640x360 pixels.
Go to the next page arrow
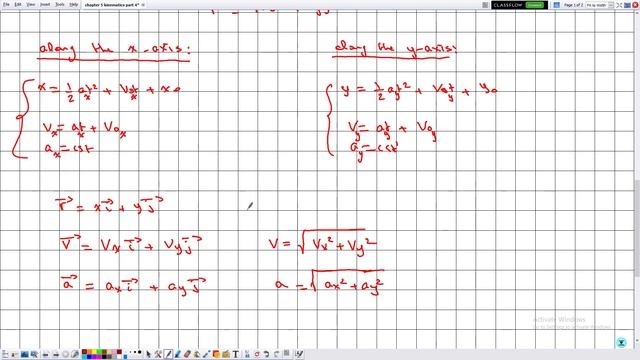point(56,354)
